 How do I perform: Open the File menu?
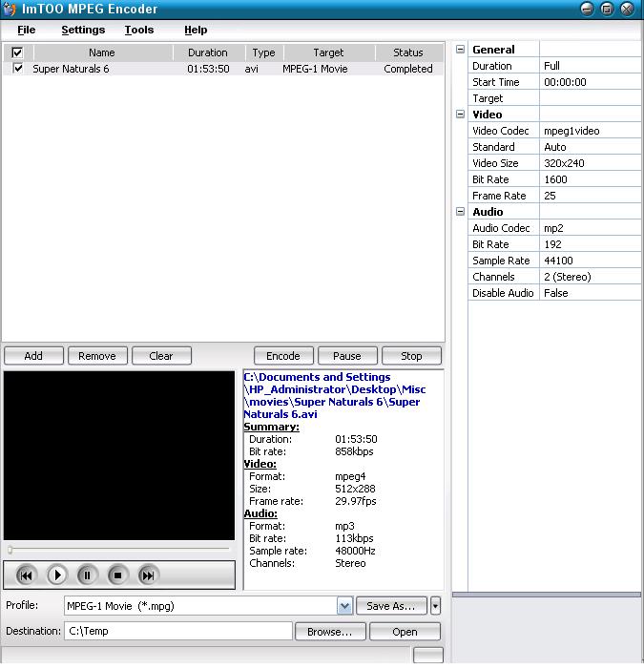click(27, 30)
